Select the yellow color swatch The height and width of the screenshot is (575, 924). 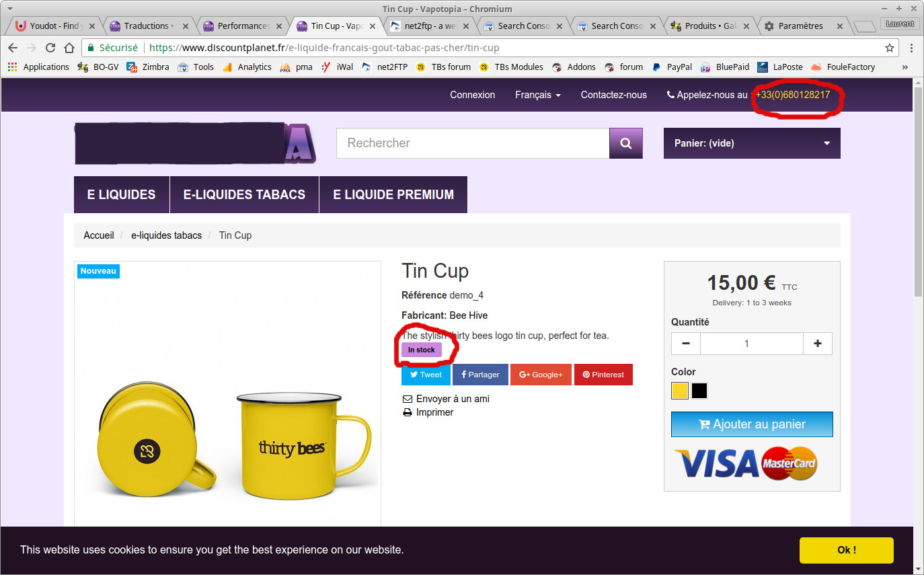point(680,391)
